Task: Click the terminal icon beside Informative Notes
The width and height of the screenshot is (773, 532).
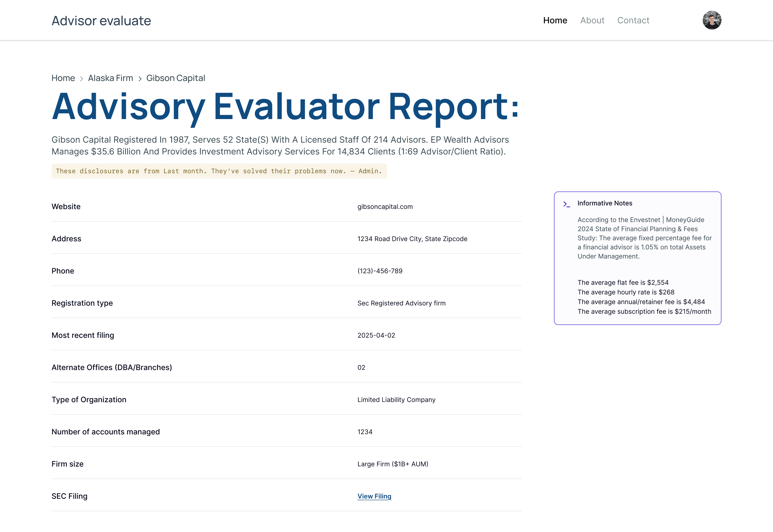Action: click(x=567, y=204)
